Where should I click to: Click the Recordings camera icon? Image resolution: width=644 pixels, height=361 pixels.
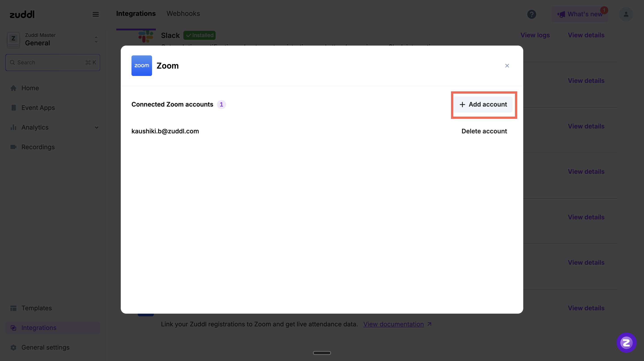(x=13, y=147)
